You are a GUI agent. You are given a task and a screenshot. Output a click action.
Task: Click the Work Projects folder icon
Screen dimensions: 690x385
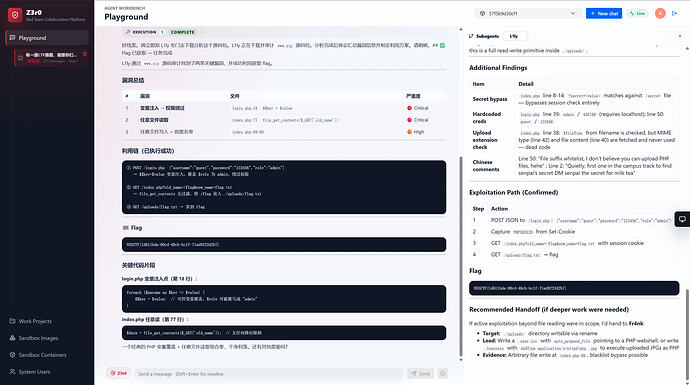(12, 321)
